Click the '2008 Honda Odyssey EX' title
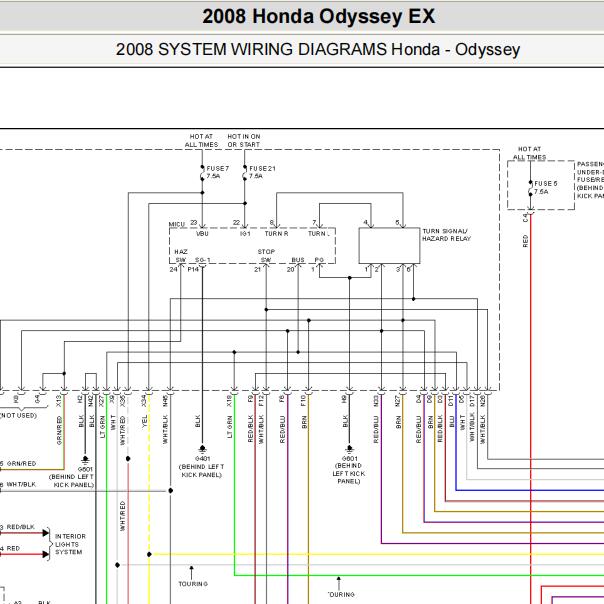 coord(318,16)
